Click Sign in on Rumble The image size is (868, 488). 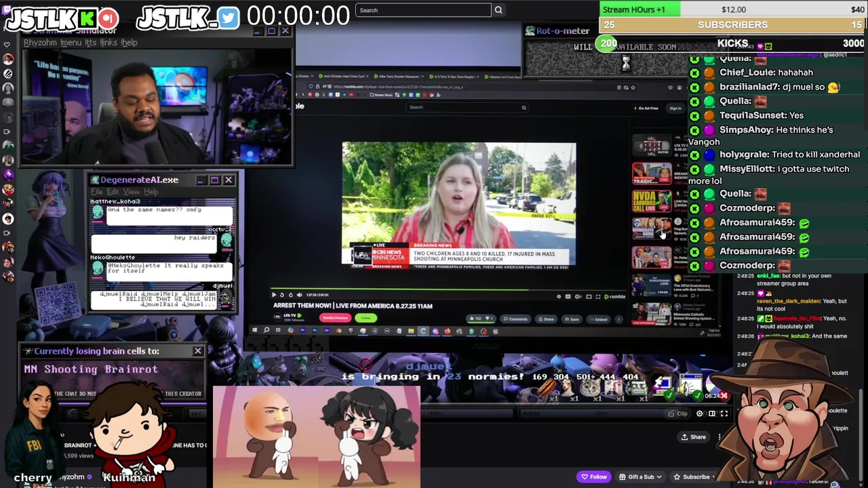click(x=675, y=108)
